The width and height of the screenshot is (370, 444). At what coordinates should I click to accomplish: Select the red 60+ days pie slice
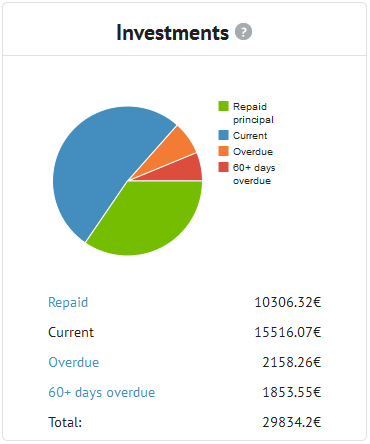click(187, 171)
